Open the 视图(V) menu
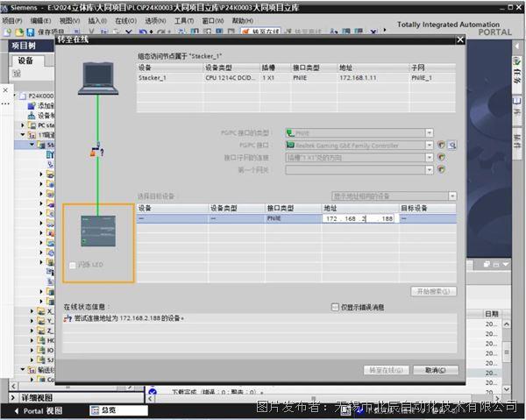 point(69,21)
